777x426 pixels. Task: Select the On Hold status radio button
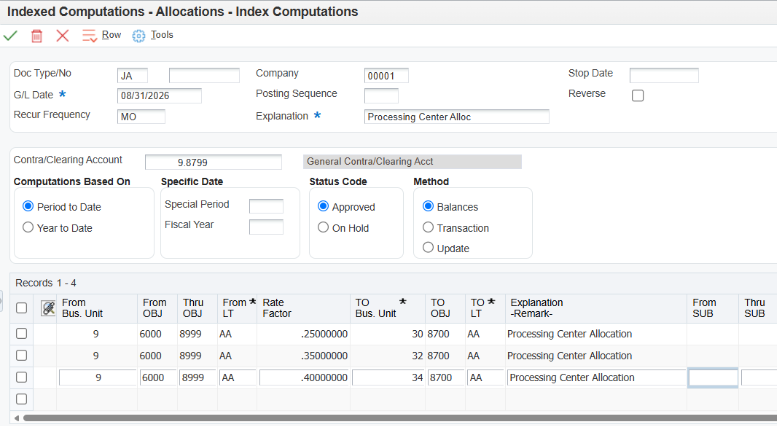click(323, 227)
